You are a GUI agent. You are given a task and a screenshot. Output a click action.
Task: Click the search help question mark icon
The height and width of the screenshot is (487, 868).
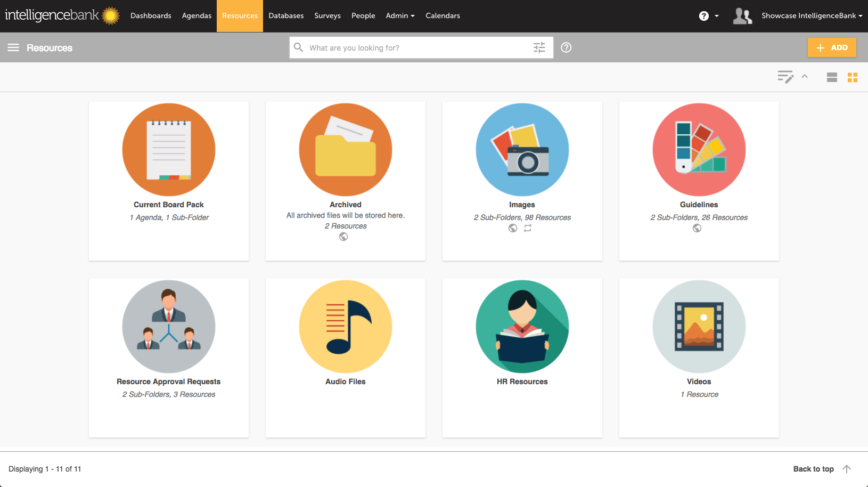(567, 47)
